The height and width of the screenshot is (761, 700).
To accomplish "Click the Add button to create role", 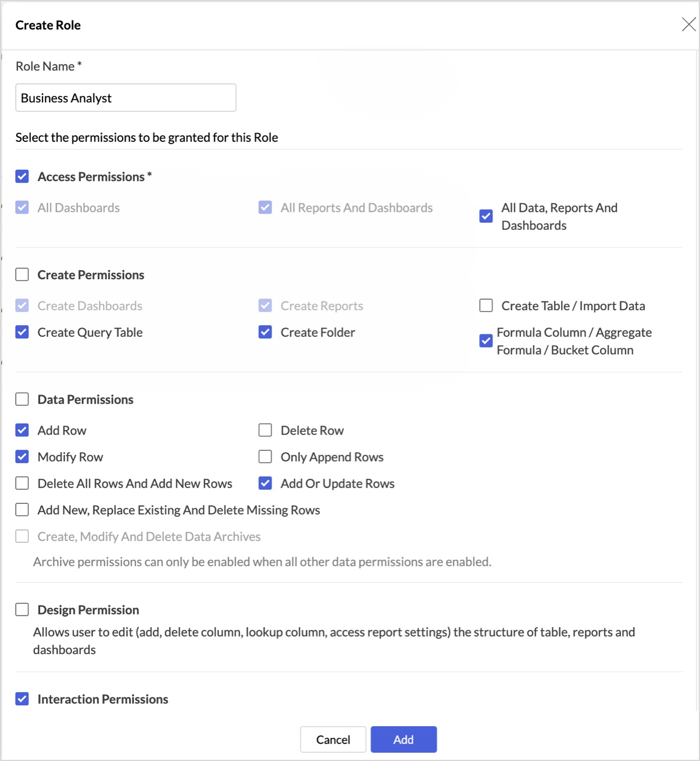I will 403,739.
